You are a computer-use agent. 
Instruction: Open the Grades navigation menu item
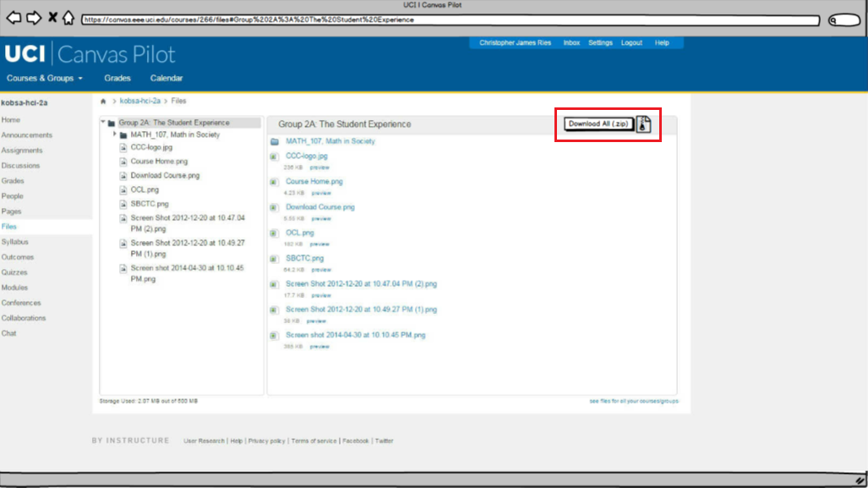pos(117,79)
